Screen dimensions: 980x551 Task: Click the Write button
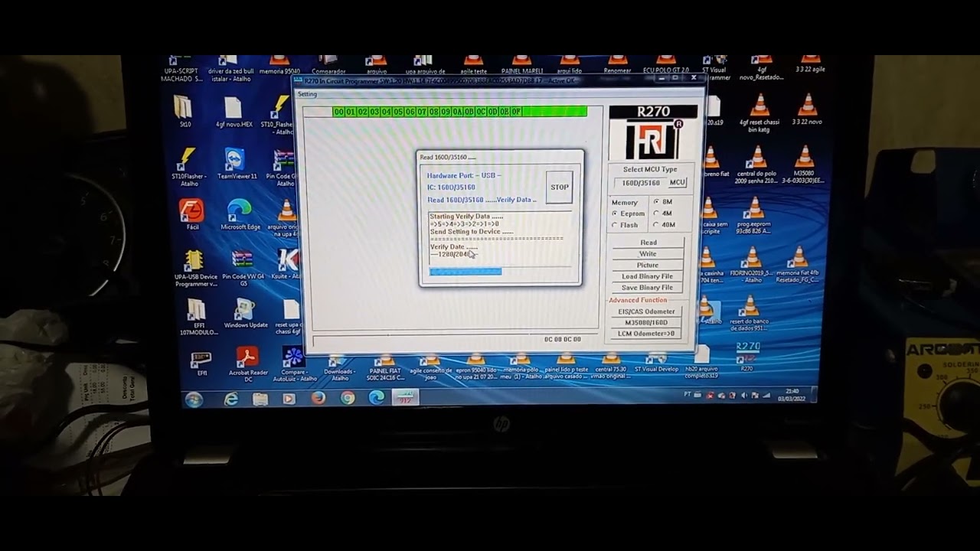click(648, 254)
